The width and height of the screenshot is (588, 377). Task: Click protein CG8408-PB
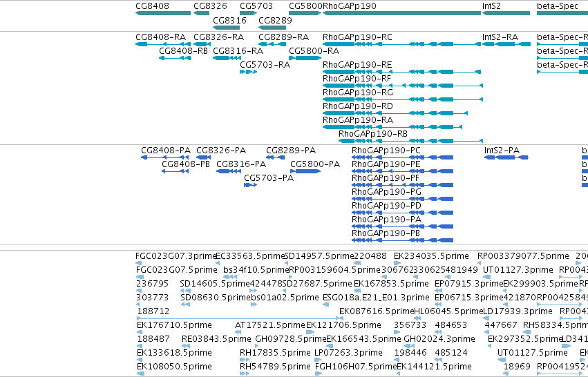coord(175,172)
